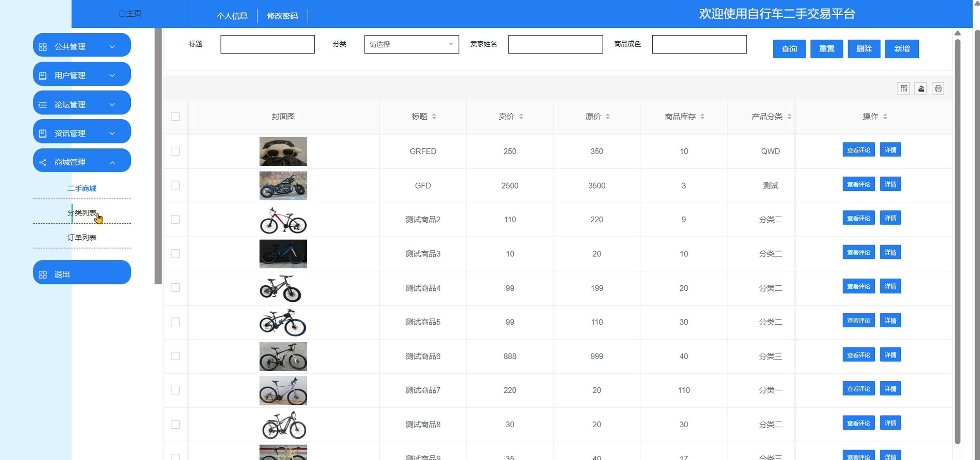
Task: Click the print icon above table
Action: [938, 89]
